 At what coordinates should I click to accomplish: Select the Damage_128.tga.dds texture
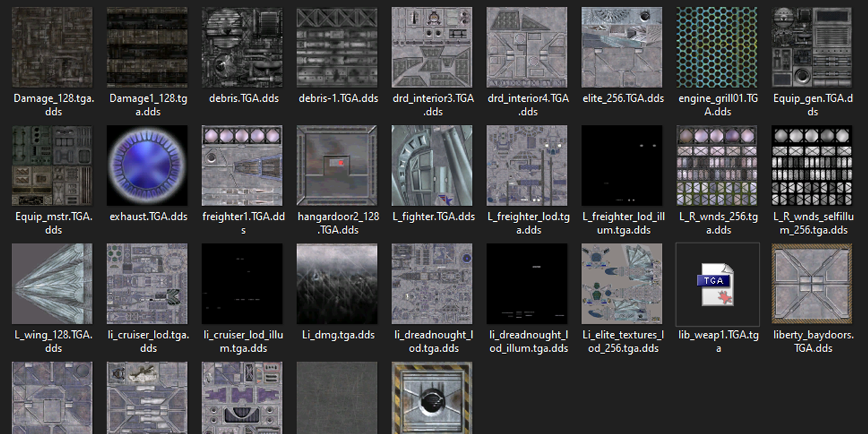52,46
